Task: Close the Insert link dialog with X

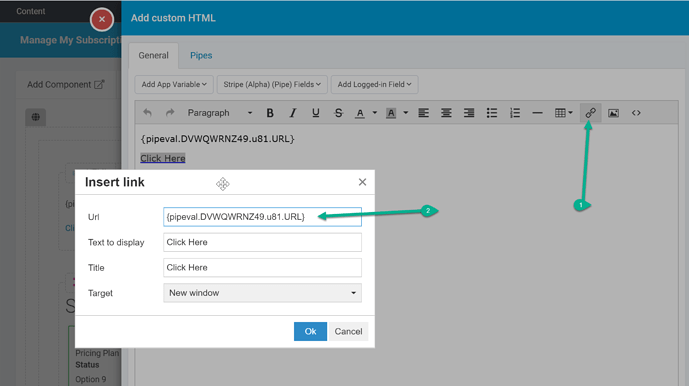Action: (363, 182)
